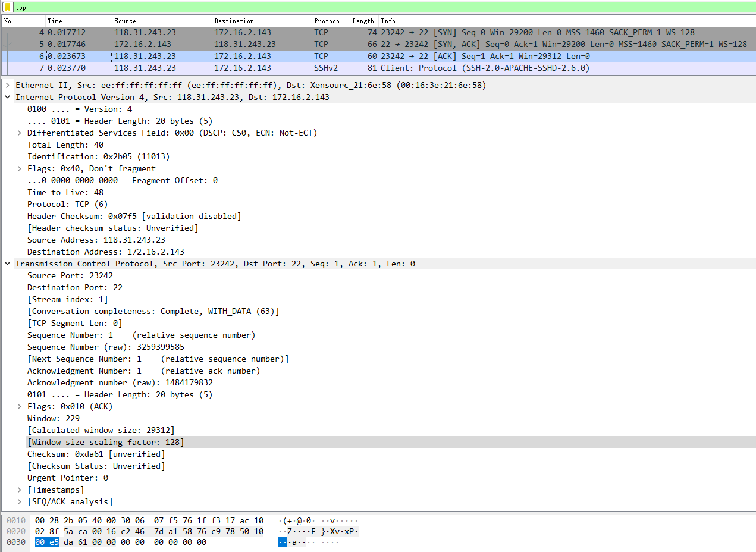Image resolution: width=756 pixels, height=552 pixels.
Task: Select the [TCP Segment Len: 0] line
Action: (75, 323)
